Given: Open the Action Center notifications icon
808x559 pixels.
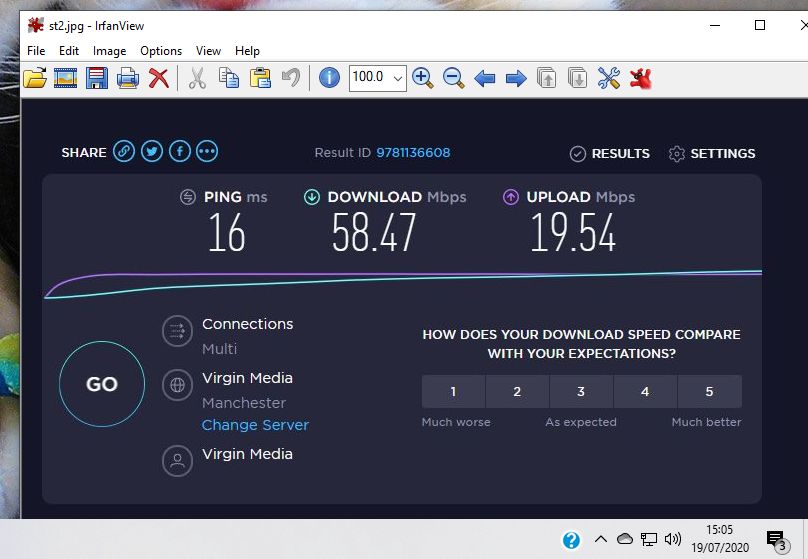Looking at the screenshot, I should 777,540.
